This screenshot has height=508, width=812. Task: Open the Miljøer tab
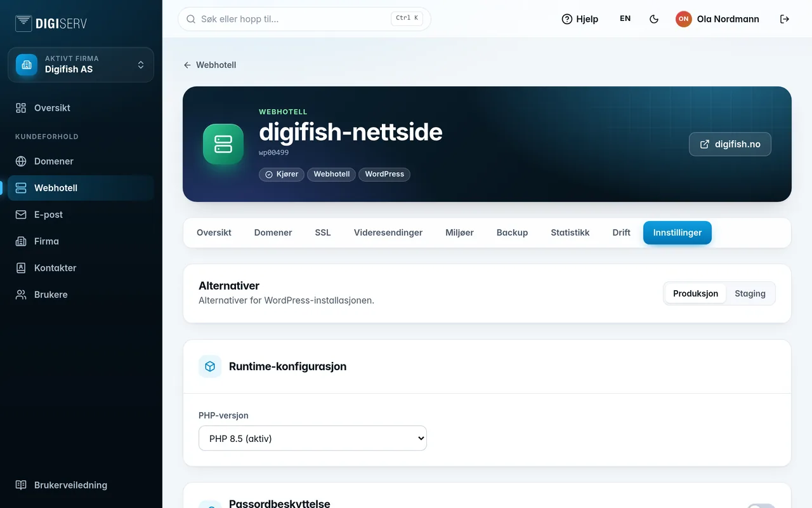coord(459,232)
